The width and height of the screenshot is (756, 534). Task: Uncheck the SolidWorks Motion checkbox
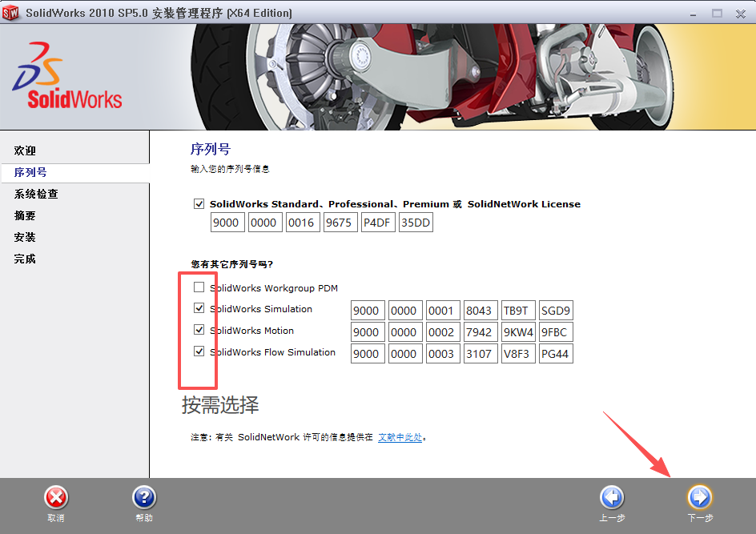198,331
